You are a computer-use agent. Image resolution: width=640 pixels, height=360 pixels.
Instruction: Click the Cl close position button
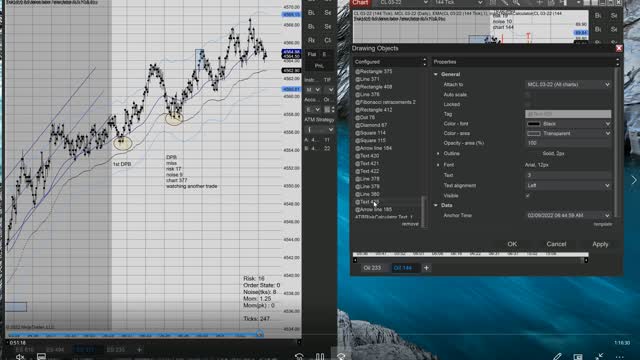[327, 40]
